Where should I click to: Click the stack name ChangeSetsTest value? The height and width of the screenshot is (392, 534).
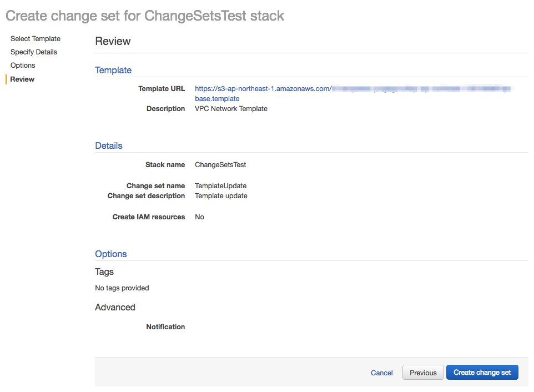tap(219, 164)
